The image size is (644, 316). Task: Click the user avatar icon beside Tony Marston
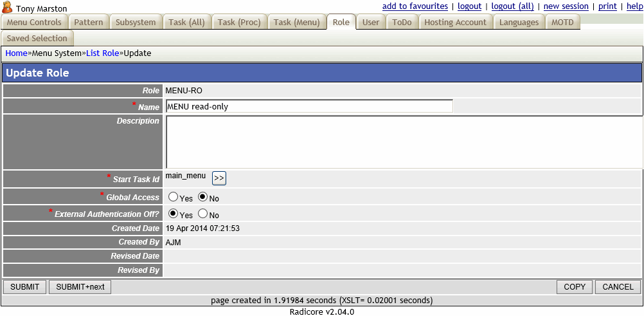click(8, 8)
